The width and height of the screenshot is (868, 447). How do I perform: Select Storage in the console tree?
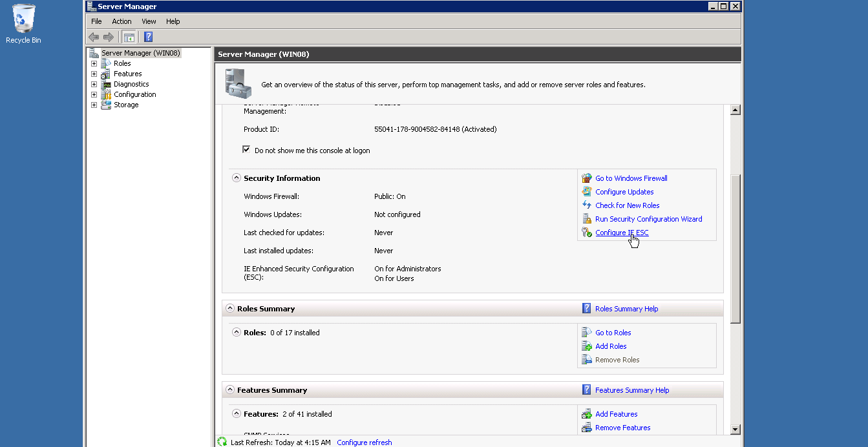coord(126,105)
